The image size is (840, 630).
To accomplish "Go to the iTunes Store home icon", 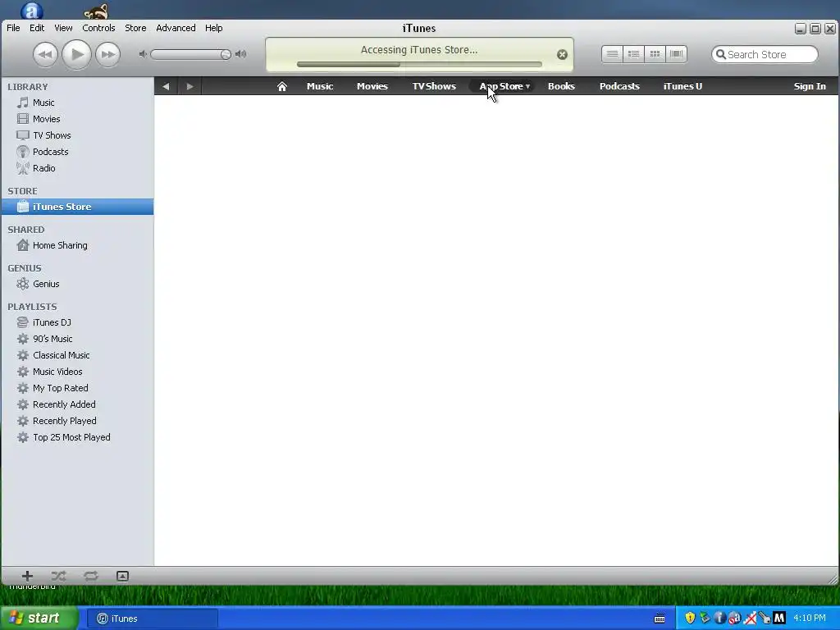I will [x=282, y=86].
